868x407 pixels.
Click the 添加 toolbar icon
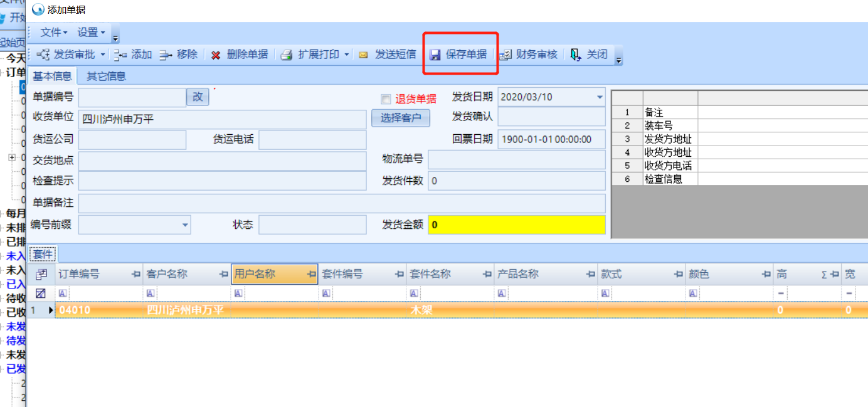120,55
